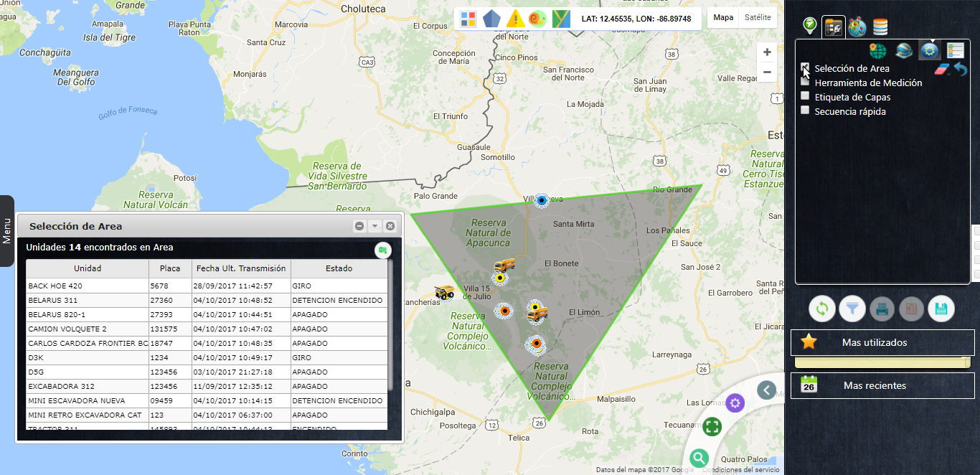
Task: Click the greyed-out report document button
Action: [x=912, y=309]
